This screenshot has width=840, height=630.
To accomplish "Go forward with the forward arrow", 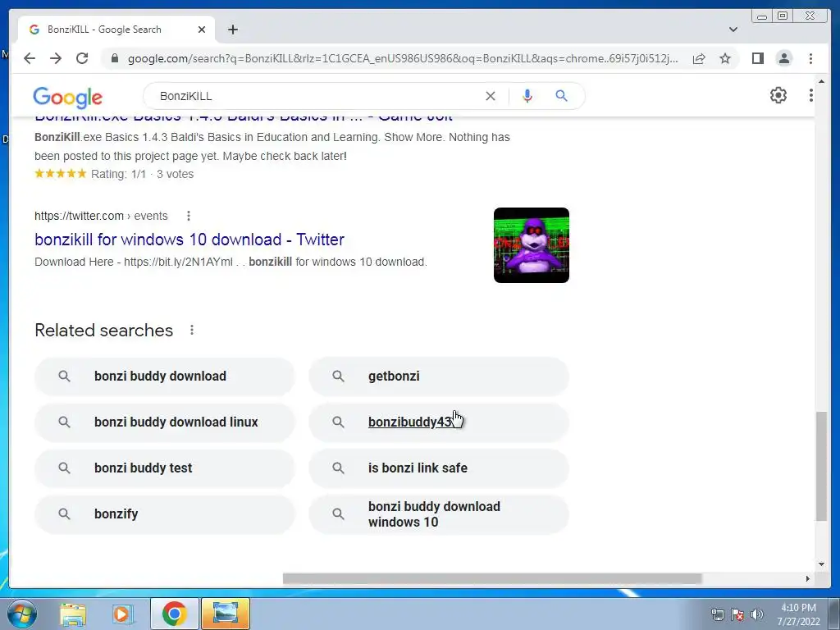I will tap(56, 58).
